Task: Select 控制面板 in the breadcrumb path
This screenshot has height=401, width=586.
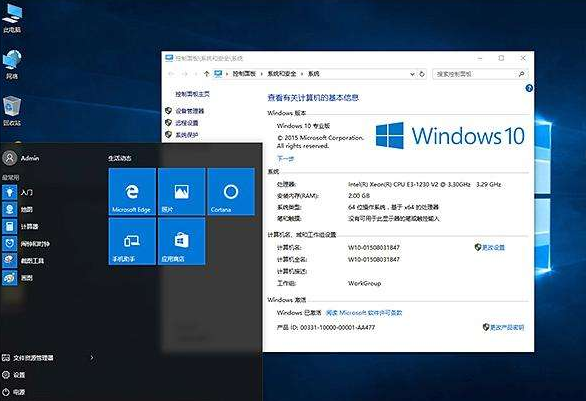Action: pos(244,74)
